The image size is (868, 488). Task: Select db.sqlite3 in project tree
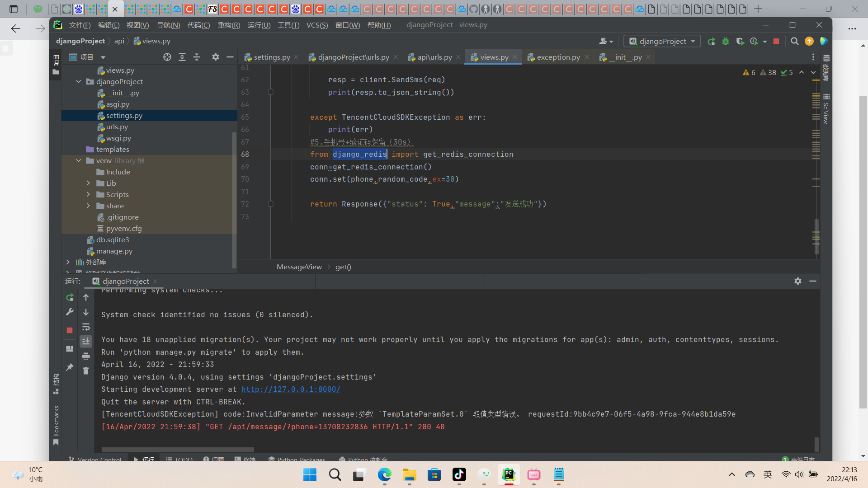(x=113, y=240)
